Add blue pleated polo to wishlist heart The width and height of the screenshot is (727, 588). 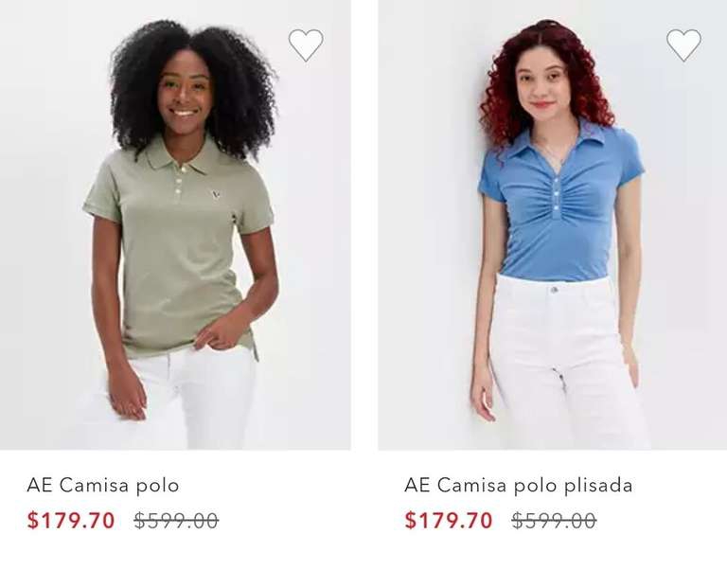pos(683,45)
